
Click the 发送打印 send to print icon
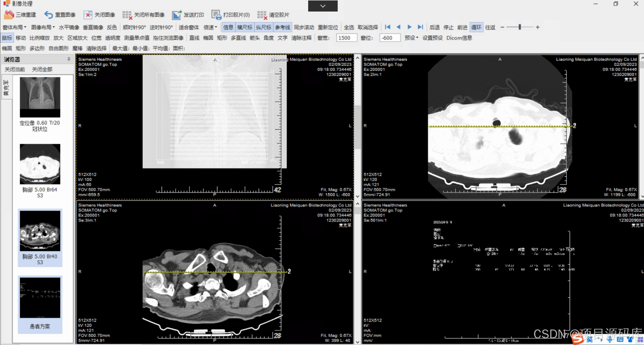pos(177,15)
